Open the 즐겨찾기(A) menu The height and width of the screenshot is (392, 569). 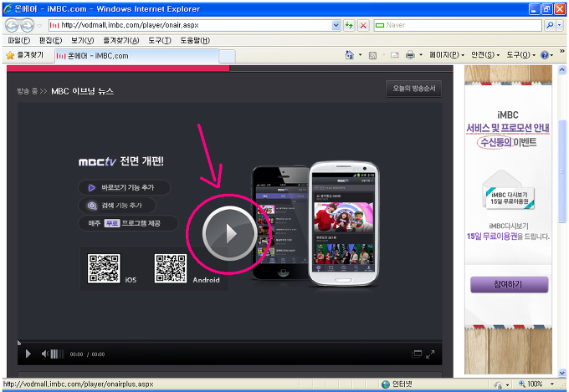[120, 40]
